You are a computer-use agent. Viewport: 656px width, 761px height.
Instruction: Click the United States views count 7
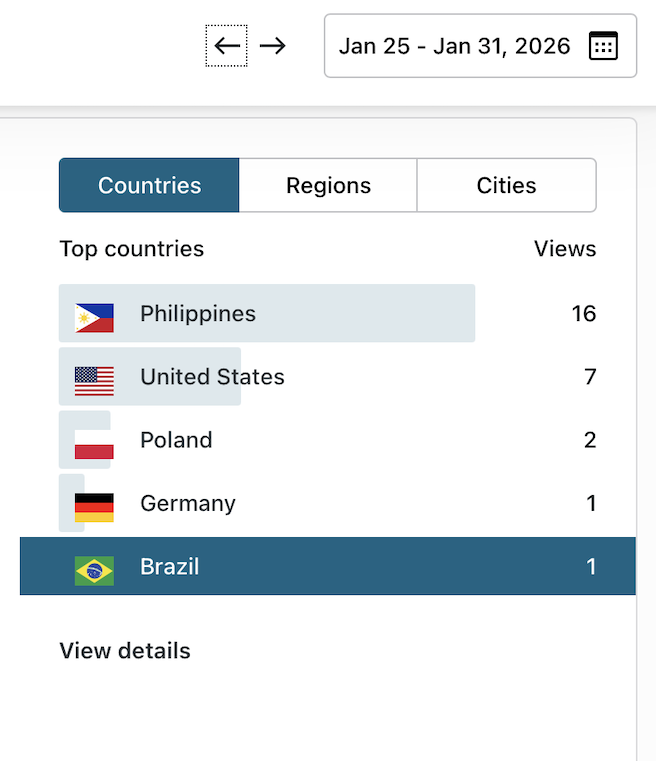[590, 377]
